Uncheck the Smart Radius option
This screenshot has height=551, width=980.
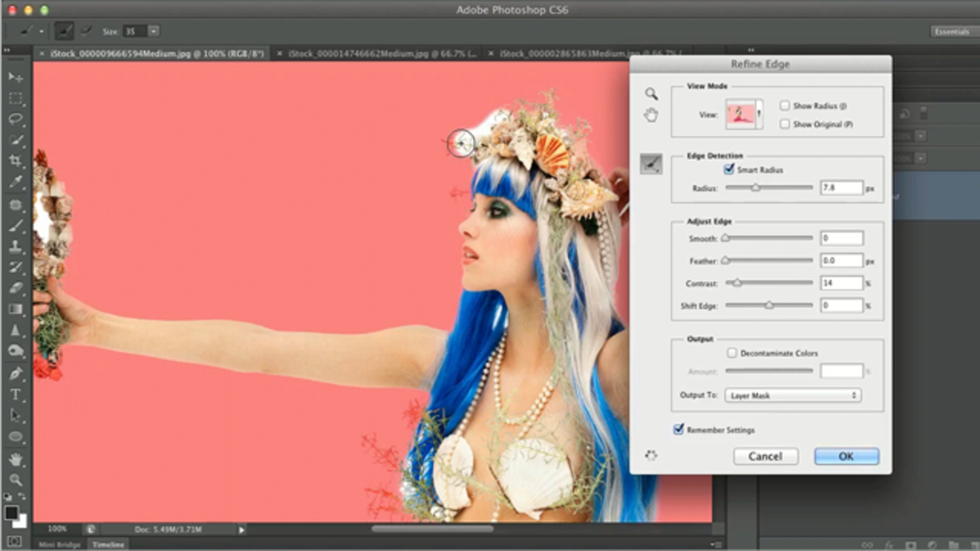[729, 169]
